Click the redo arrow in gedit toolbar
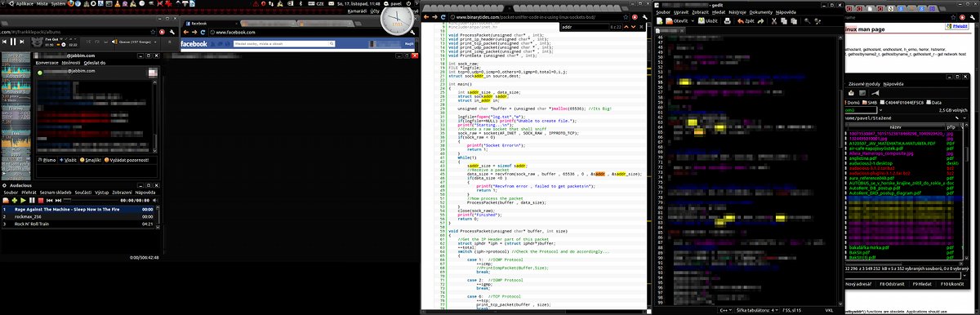This screenshot has width=980, height=315. (760, 21)
